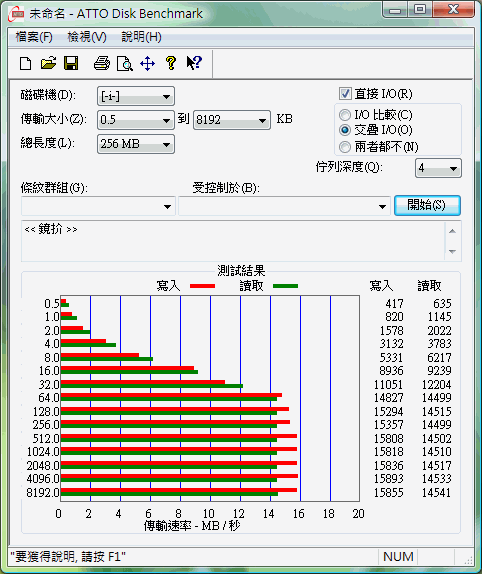This screenshot has width=482, height=574.
Task: Click inside the description text box
Action: coord(233,241)
